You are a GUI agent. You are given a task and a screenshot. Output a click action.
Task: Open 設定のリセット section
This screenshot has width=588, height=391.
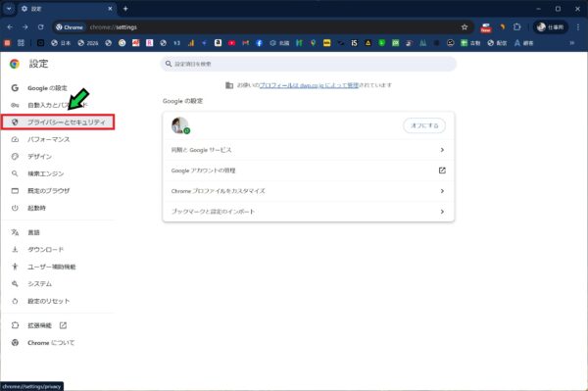(58, 301)
